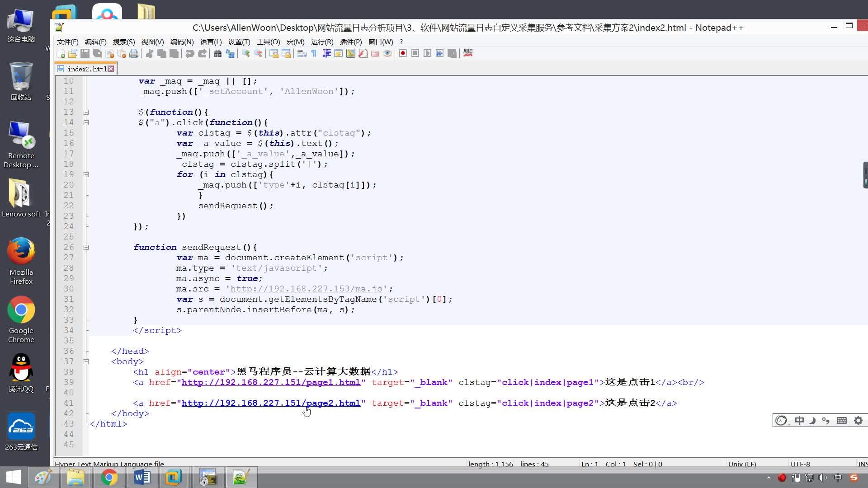Collapse the sendRequest function fold at line 26
This screenshot has height=488, width=868.
[x=86, y=247]
